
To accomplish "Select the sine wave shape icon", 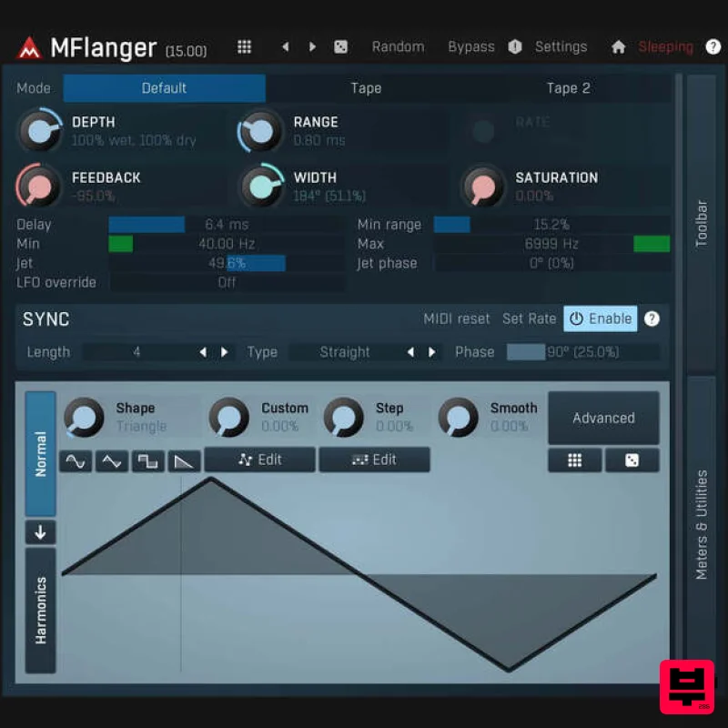I will pyautogui.click(x=76, y=461).
